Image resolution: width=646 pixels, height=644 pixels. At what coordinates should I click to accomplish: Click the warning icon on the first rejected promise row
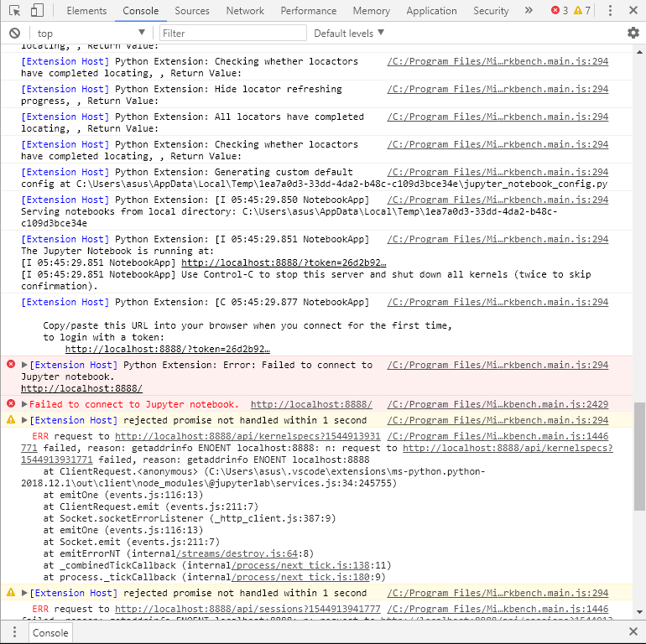tap(11, 419)
